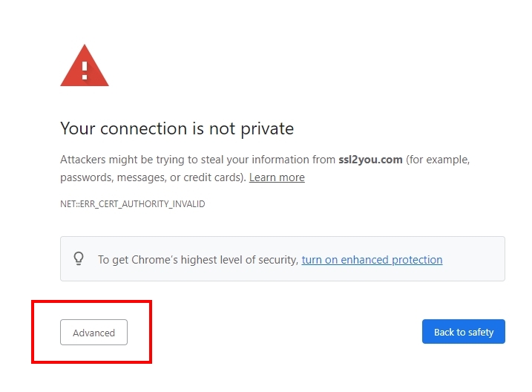Click turn on enhanced protection link

click(x=372, y=260)
